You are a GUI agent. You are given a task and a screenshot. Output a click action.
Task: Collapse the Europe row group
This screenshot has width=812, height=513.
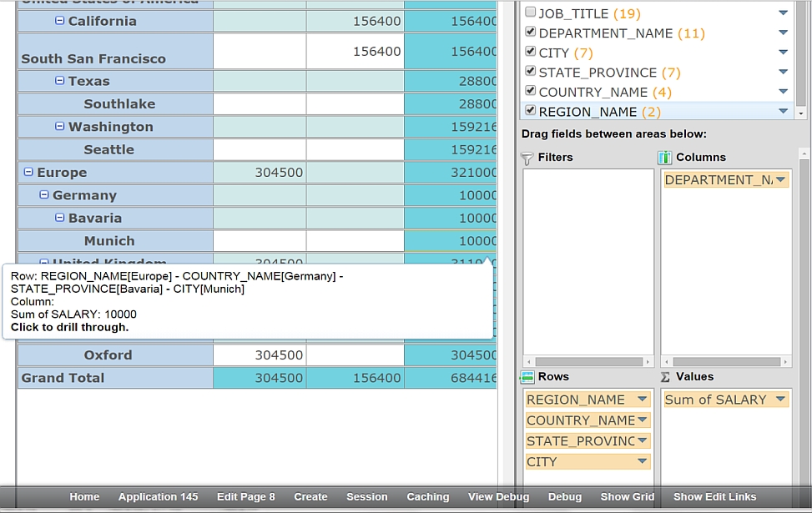click(28, 172)
